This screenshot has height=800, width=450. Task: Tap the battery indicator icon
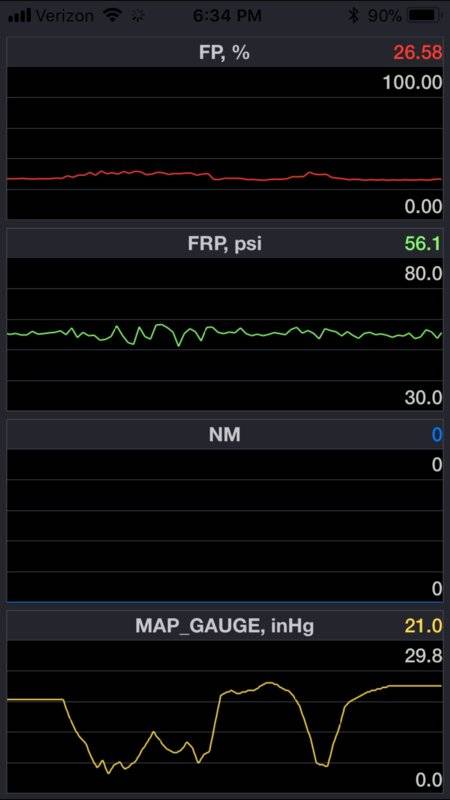point(424,16)
